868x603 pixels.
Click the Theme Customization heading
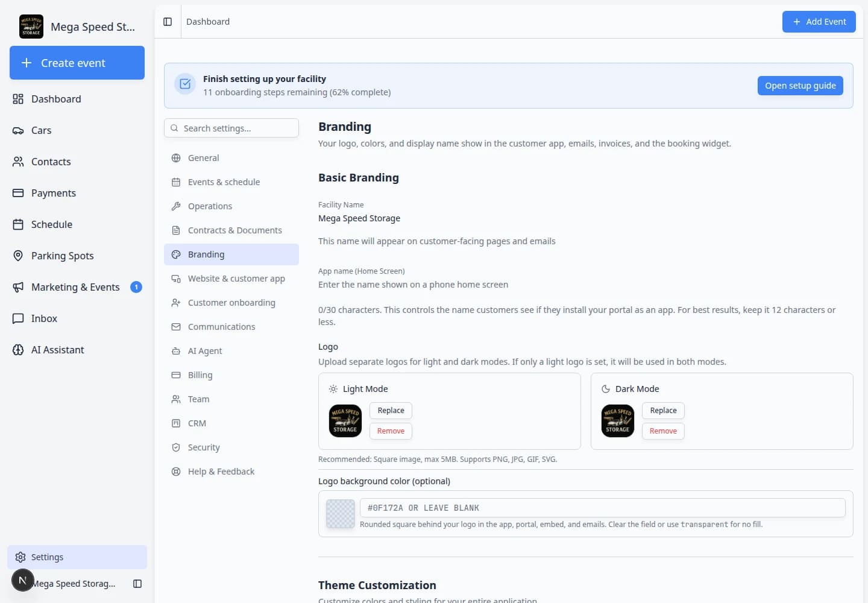tap(377, 585)
